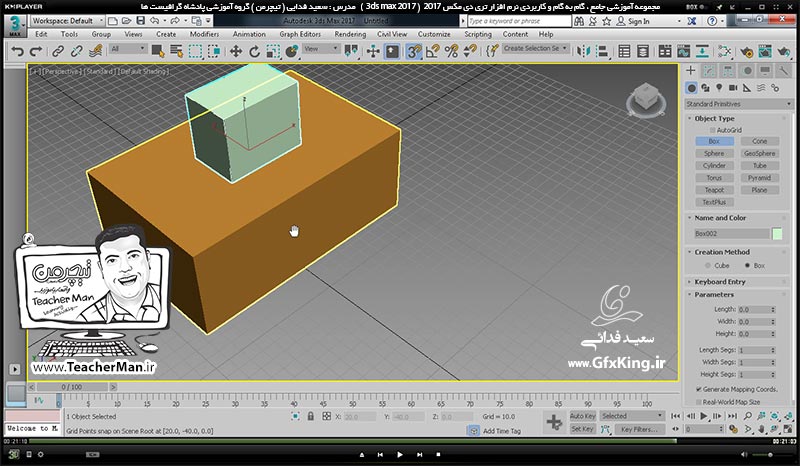Click the KMPlayer volume slider
This screenshot has height=466, width=800.
tap(770, 454)
